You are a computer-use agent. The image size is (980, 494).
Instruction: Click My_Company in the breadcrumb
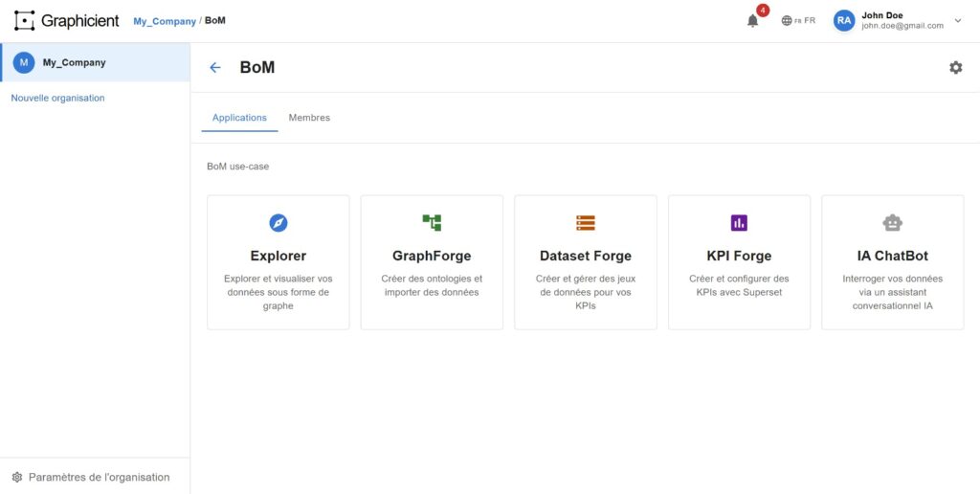pyautogui.click(x=165, y=20)
